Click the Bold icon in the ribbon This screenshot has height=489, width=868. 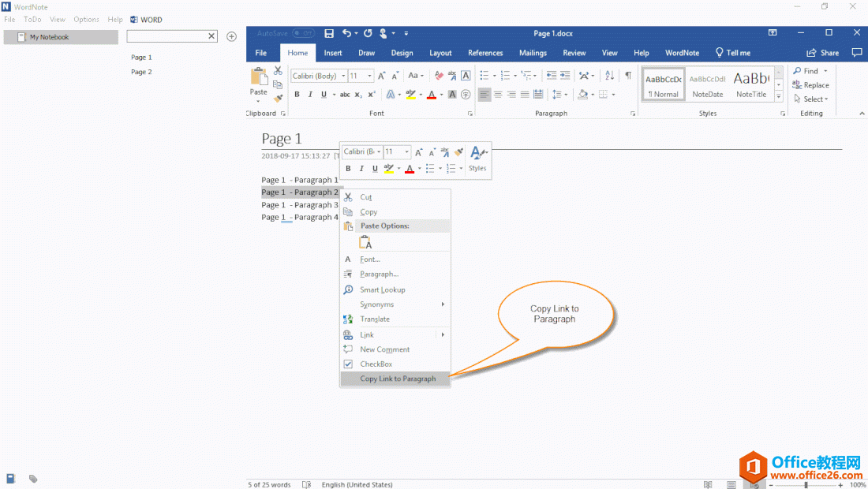tap(297, 95)
